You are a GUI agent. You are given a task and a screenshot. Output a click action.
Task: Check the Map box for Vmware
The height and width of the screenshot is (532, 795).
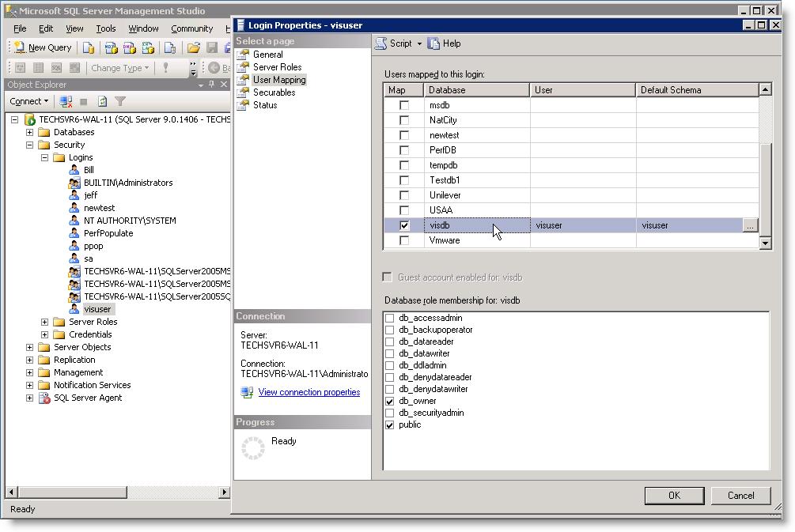404,240
